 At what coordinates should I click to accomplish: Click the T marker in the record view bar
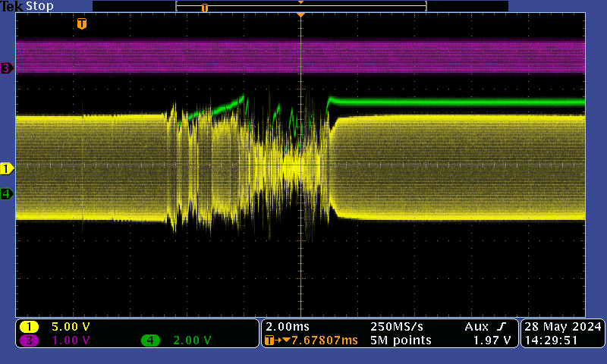coord(204,8)
